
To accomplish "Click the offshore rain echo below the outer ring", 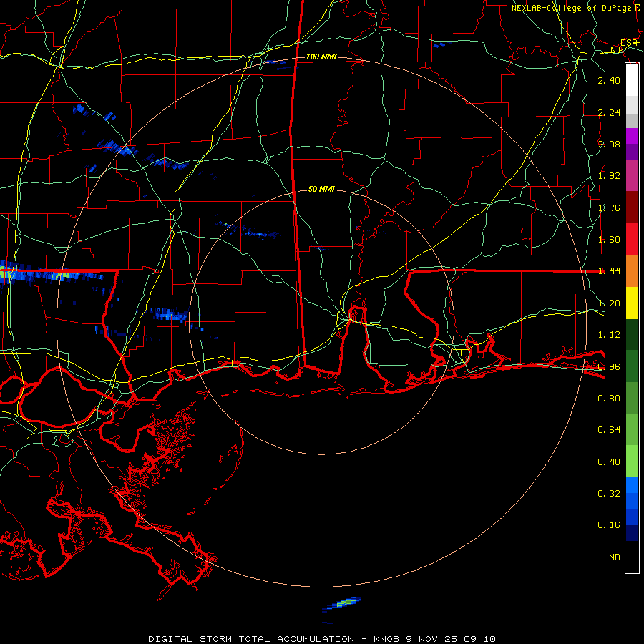I will pyautogui.click(x=342, y=604).
